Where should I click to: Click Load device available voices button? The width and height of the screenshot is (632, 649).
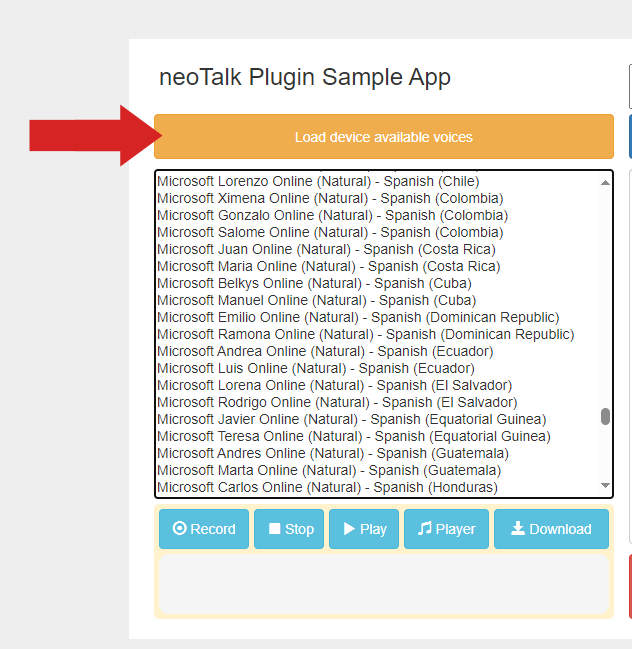[x=384, y=137]
